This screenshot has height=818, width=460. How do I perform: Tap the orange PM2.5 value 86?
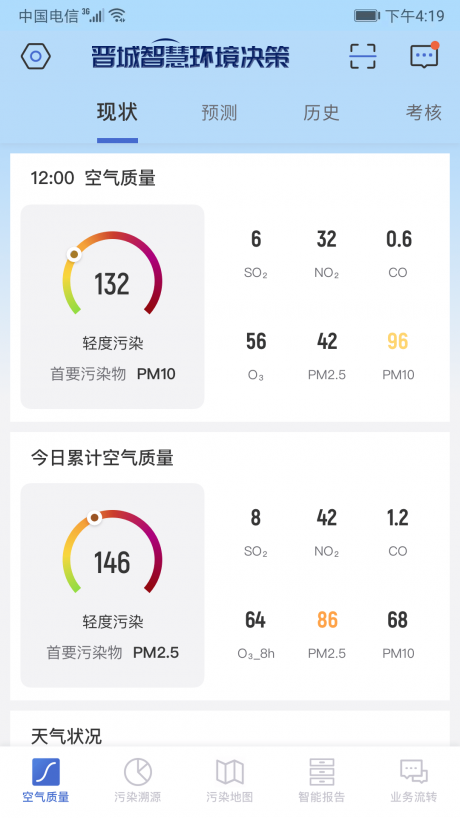click(327, 620)
